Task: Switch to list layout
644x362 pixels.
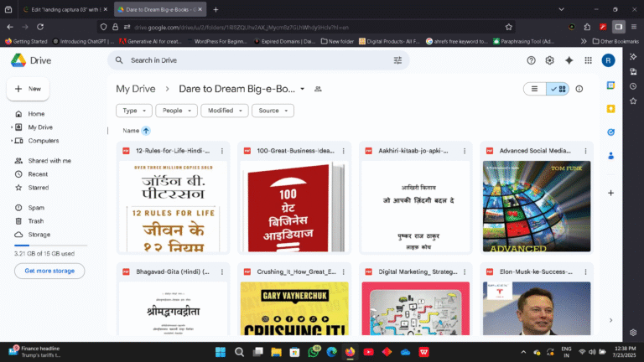Action: (535, 89)
